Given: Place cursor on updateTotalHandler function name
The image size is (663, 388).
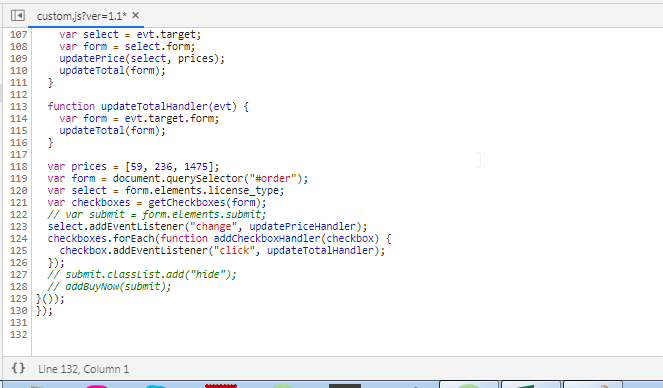Looking at the screenshot, I should coord(154,107).
